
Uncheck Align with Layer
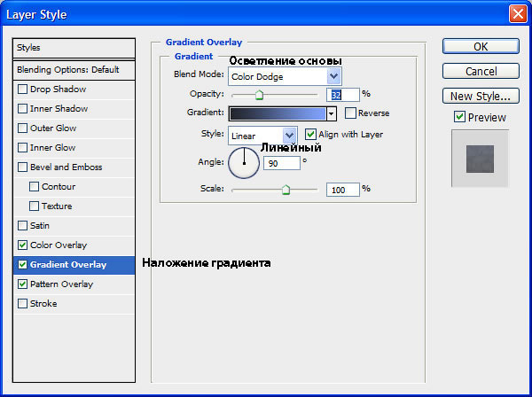[x=310, y=135]
